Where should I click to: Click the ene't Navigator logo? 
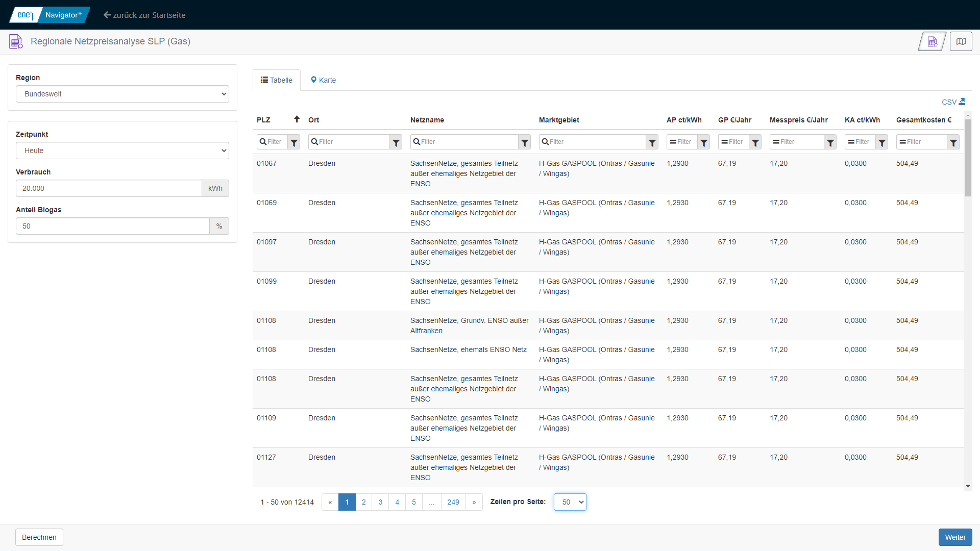50,15
